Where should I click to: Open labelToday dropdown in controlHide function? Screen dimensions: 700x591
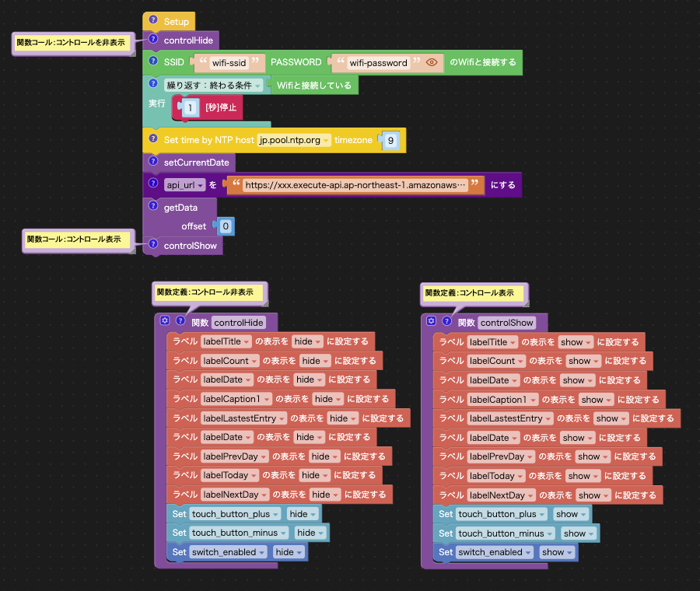pyautogui.click(x=229, y=475)
